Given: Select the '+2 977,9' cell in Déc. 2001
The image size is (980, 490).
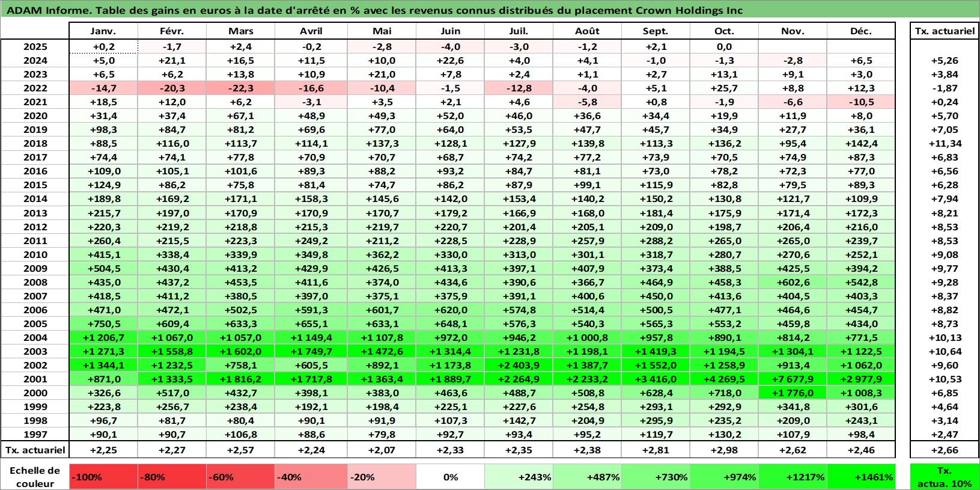Looking at the screenshot, I should 861,379.
